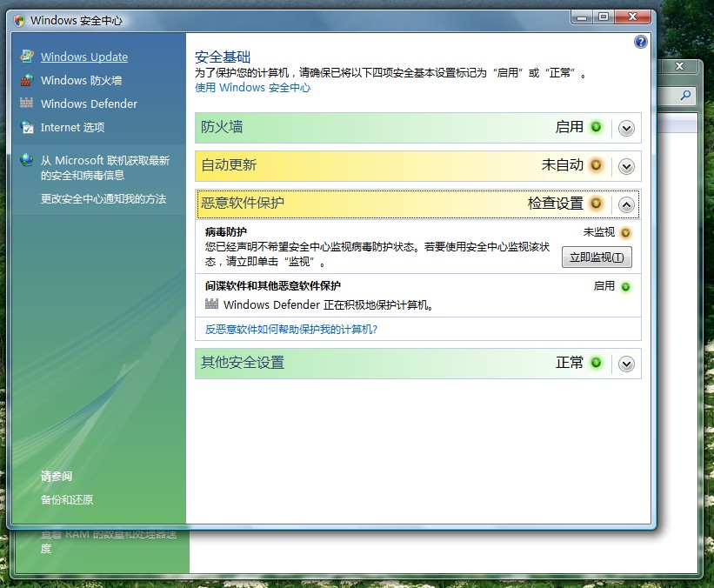714x588 pixels.
Task: Click the globe icon beside 从 Microsoft 联机获取
Action: (27, 160)
